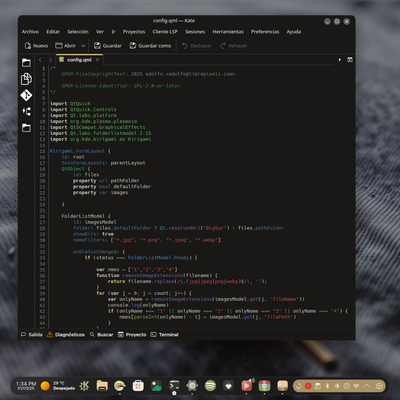Open the red video player icon in dock
400x400 pixels.
click(247, 386)
